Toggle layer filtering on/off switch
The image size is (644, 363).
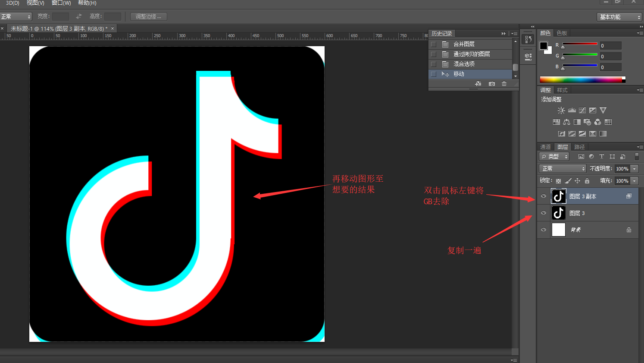pos(637,157)
